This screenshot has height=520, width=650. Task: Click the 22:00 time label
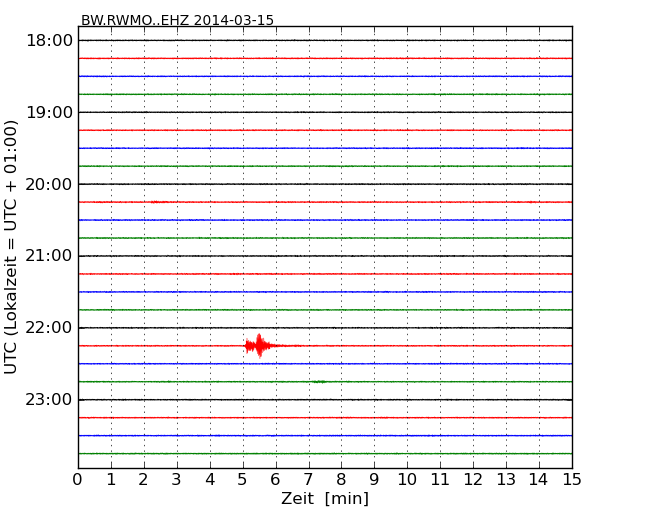point(49,328)
